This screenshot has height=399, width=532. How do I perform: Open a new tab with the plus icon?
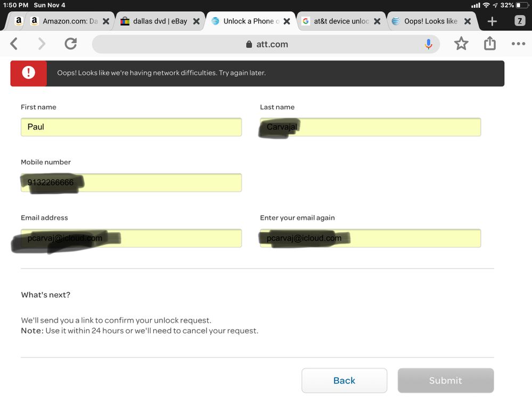pos(492,21)
